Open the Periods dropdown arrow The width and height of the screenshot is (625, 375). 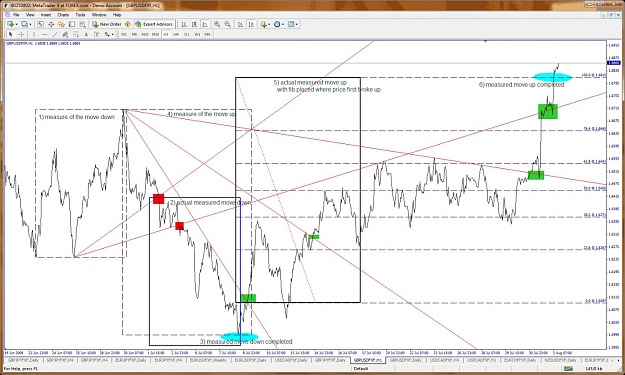click(283, 24)
